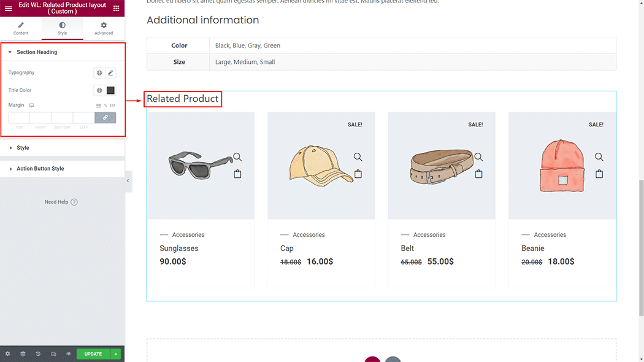Image resolution: width=644 pixels, height=362 pixels.
Task: Toggle the Margin linked values button
Action: tap(105, 117)
